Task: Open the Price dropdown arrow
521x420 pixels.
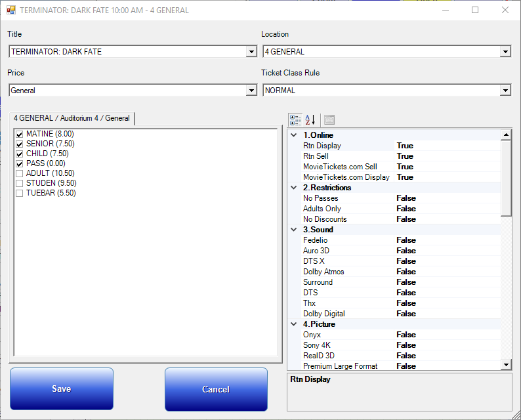Action: (x=251, y=91)
